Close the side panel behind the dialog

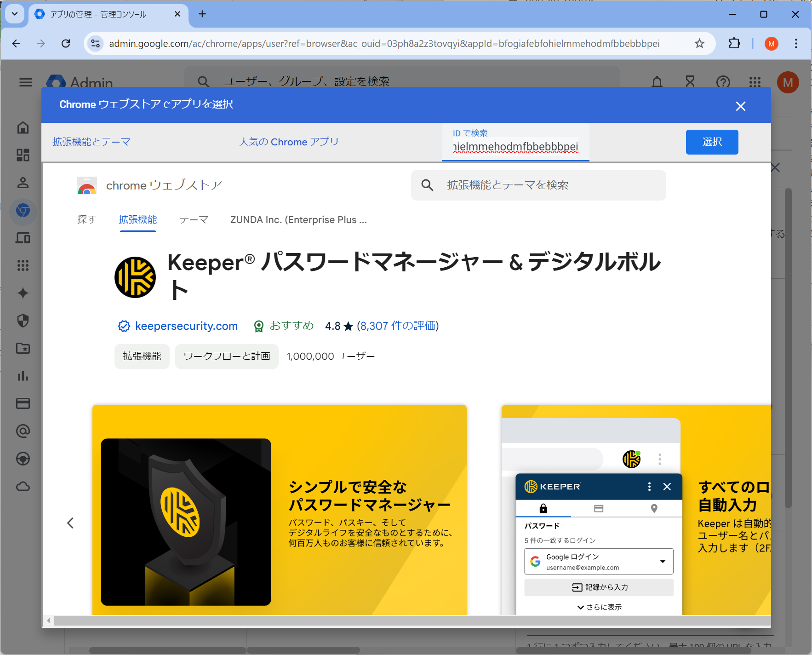click(x=775, y=167)
